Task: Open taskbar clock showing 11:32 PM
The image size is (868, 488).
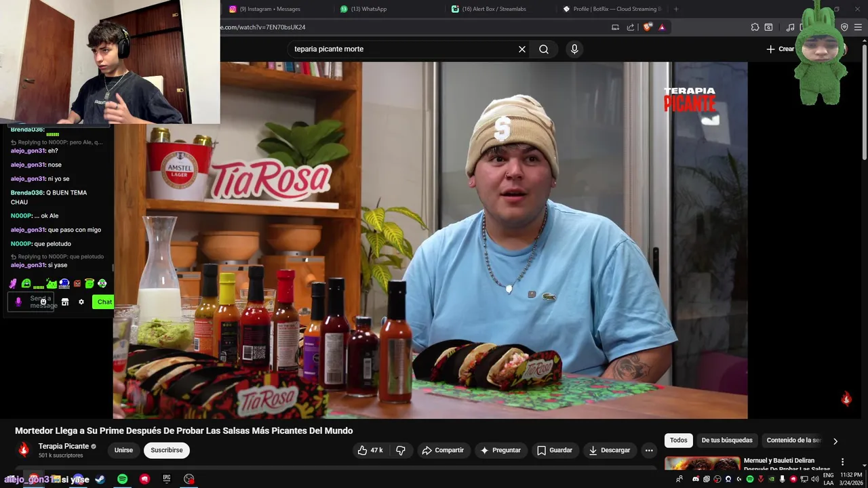Action: (x=851, y=479)
